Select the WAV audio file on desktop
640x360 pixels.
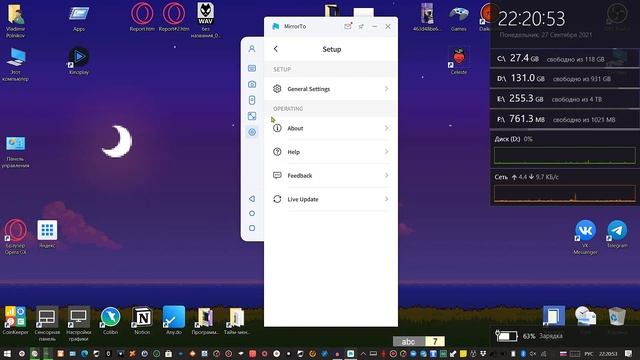coord(206,20)
